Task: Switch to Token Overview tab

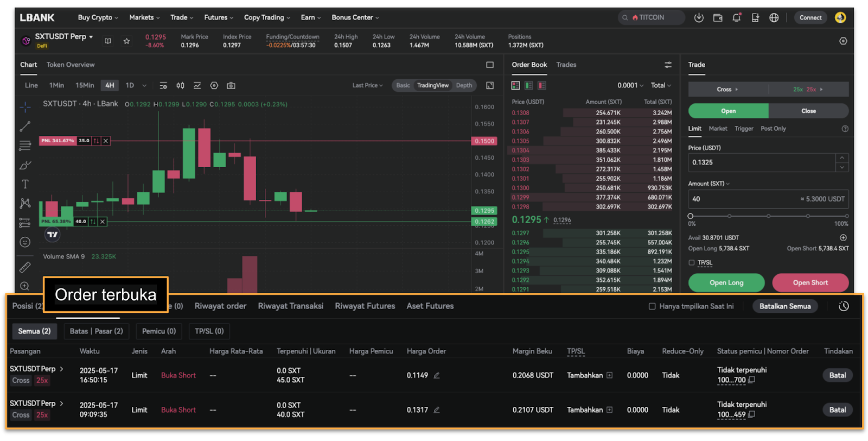Action: pos(71,65)
